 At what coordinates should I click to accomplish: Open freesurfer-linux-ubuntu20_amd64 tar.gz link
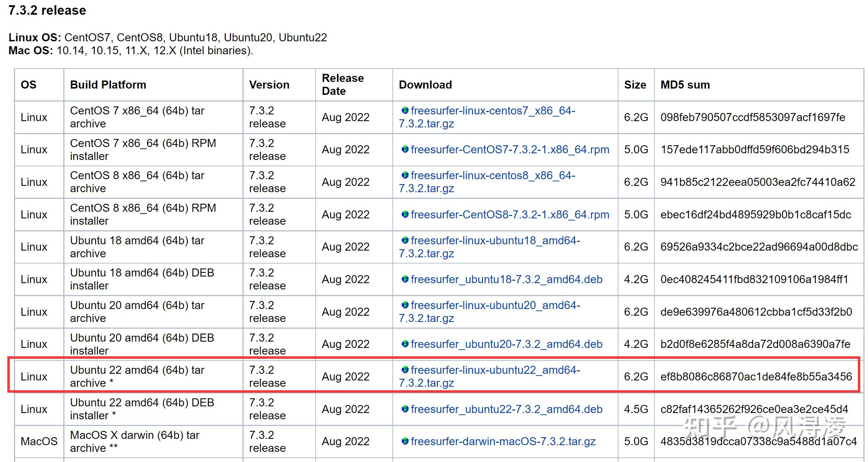click(495, 306)
